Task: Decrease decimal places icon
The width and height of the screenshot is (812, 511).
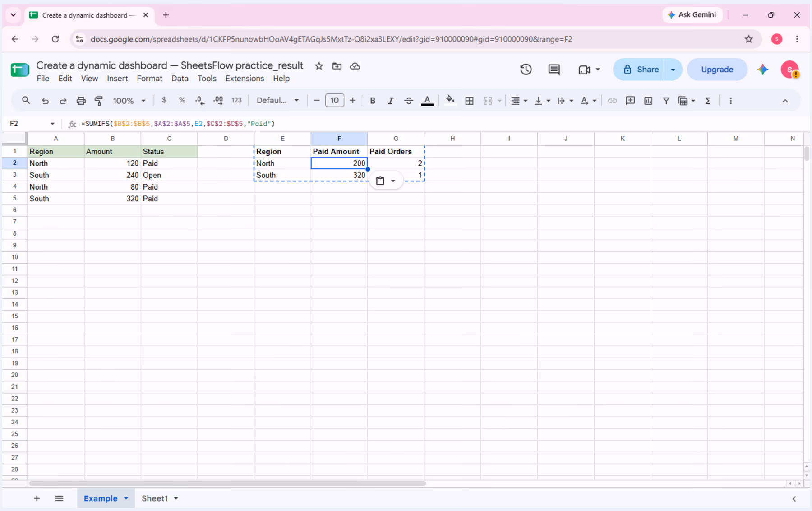Action: point(200,101)
